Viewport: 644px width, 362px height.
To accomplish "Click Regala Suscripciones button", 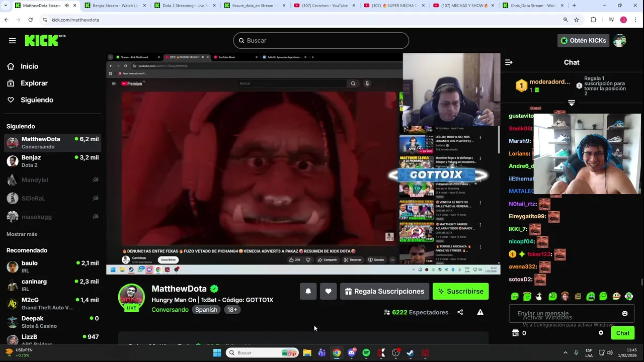I will tap(384, 291).
